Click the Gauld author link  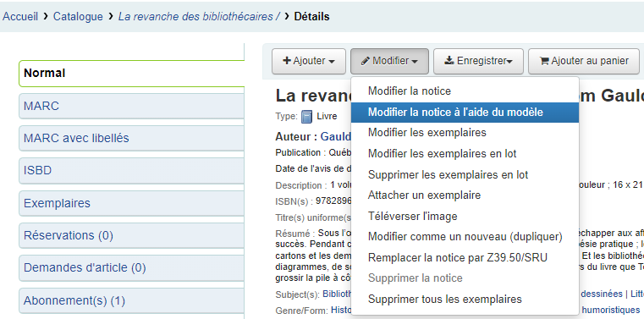(336, 136)
